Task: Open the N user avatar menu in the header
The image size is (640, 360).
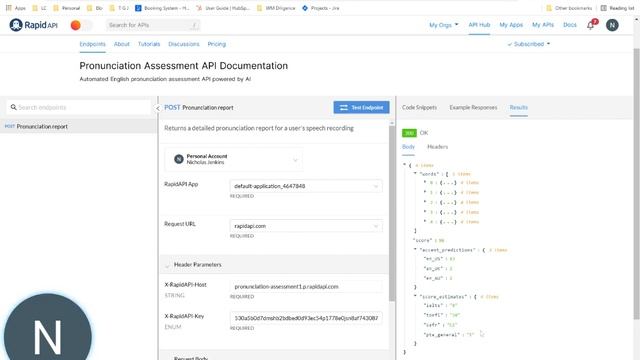Action: [x=612, y=25]
